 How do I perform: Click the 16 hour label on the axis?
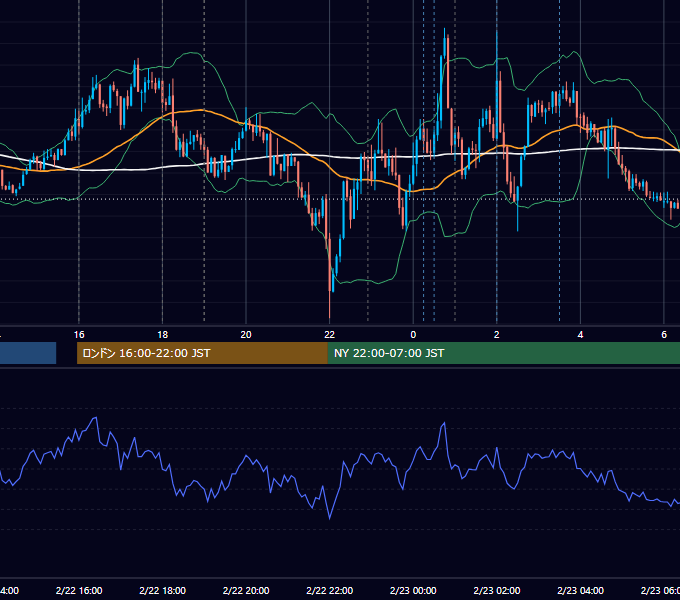pos(79,335)
